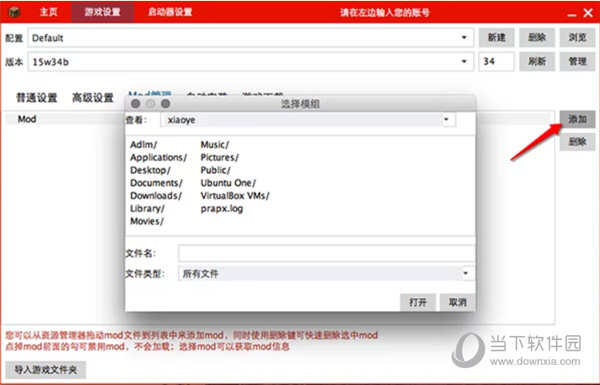Open the 主页 tab
The width and height of the screenshot is (600, 385).
tap(49, 12)
